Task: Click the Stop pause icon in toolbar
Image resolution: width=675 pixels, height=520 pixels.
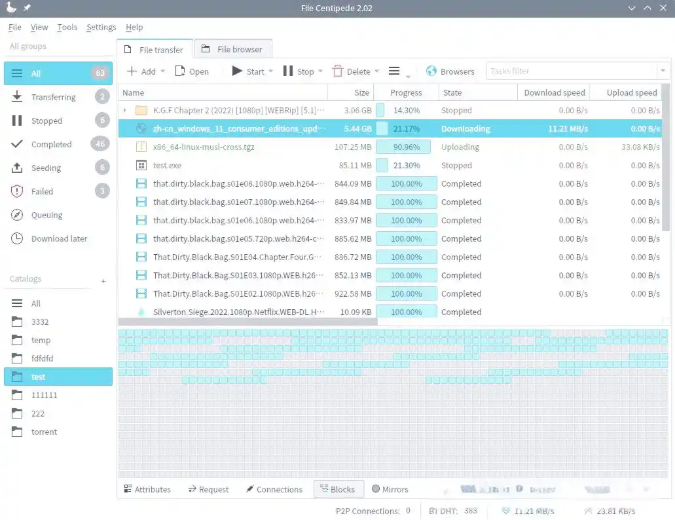Action: 288,71
